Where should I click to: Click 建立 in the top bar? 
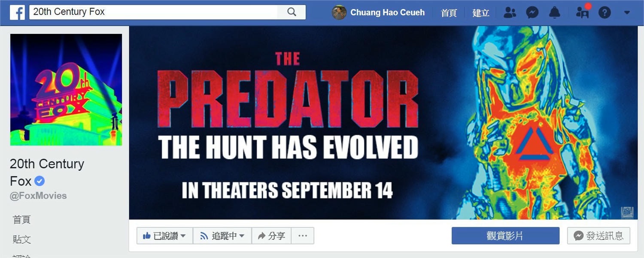pos(481,12)
